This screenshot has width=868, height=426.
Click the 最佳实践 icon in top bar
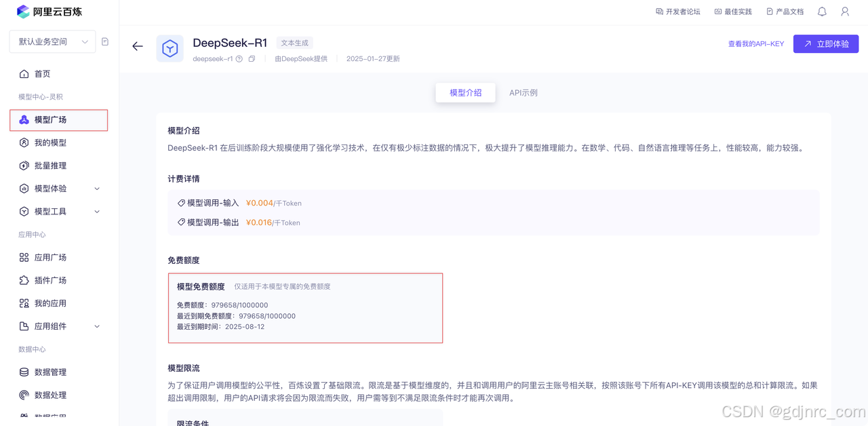click(x=717, y=12)
